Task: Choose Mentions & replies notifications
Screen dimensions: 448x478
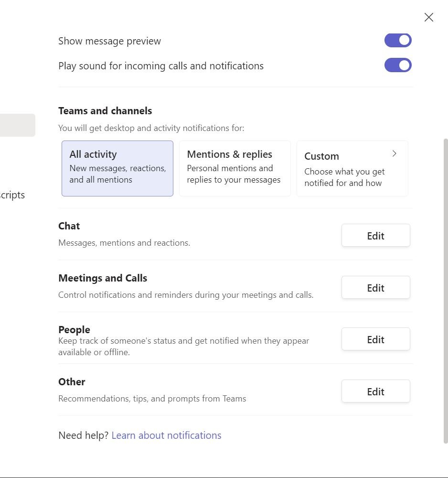Action: (235, 168)
